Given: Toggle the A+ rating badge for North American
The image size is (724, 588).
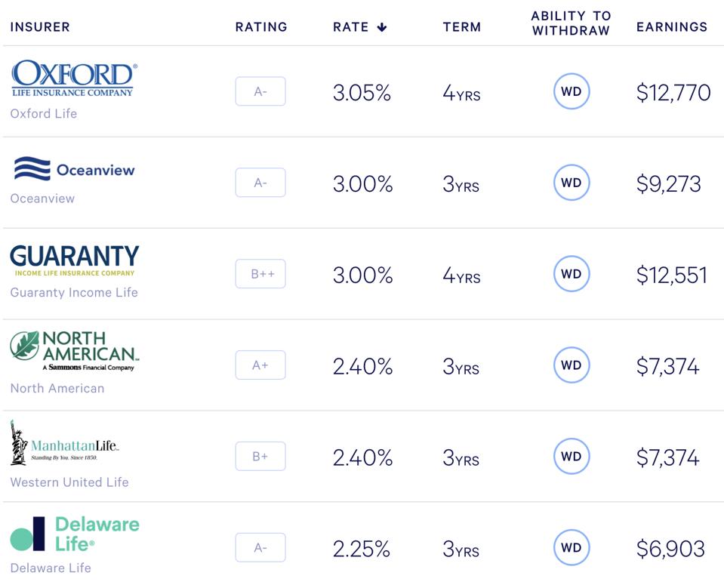Looking at the screenshot, I should point(260,365).
